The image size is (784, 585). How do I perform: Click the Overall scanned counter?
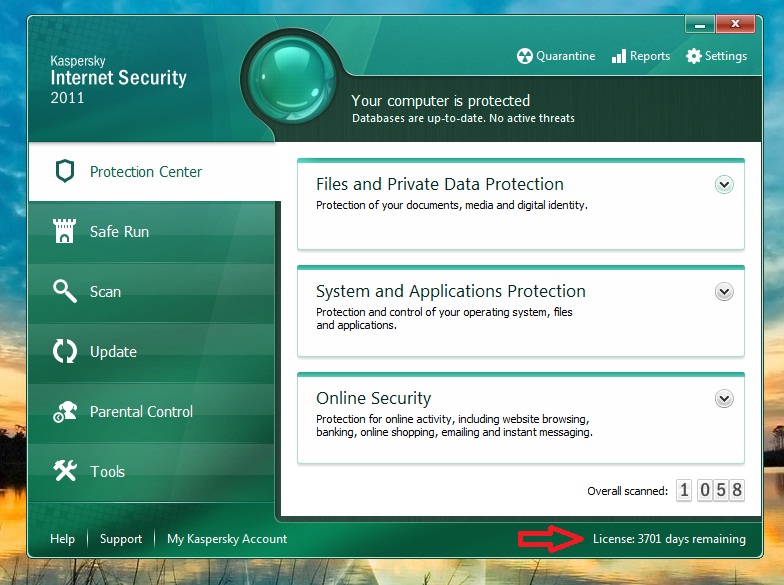coord(710,490)
